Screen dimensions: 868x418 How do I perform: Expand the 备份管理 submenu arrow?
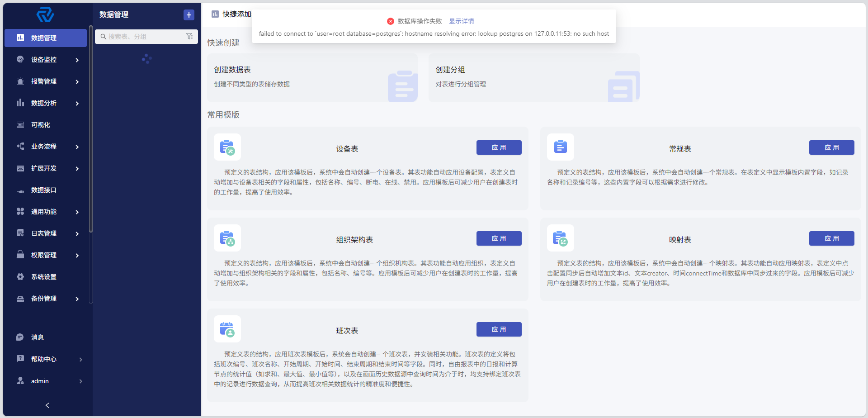(77, 299)
